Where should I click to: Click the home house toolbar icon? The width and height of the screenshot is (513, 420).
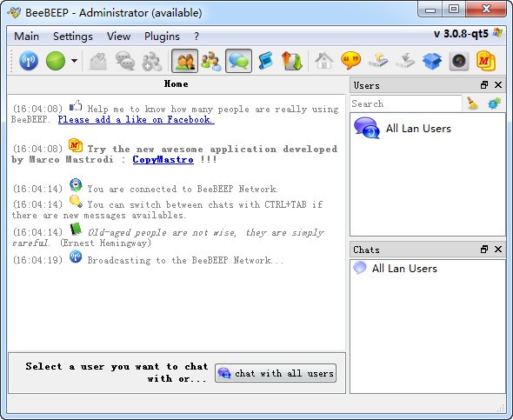(x=324, y=61)
